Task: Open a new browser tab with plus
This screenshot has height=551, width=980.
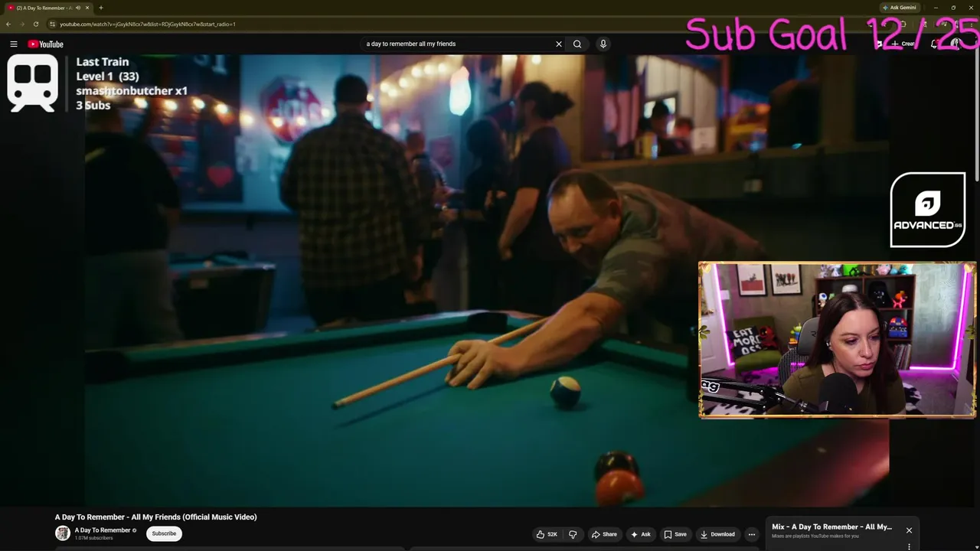Action: (x=101, y=8)
